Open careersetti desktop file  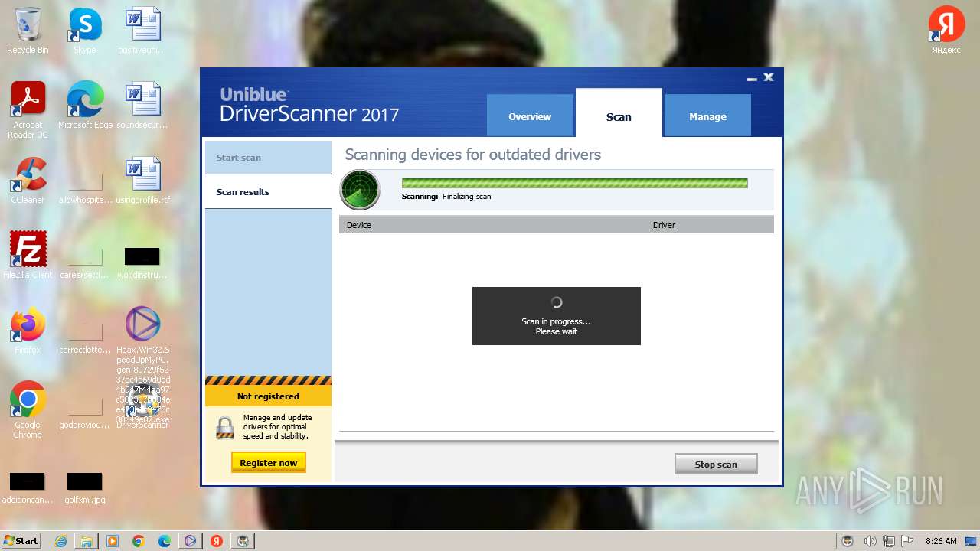click(x=85, y=262)
